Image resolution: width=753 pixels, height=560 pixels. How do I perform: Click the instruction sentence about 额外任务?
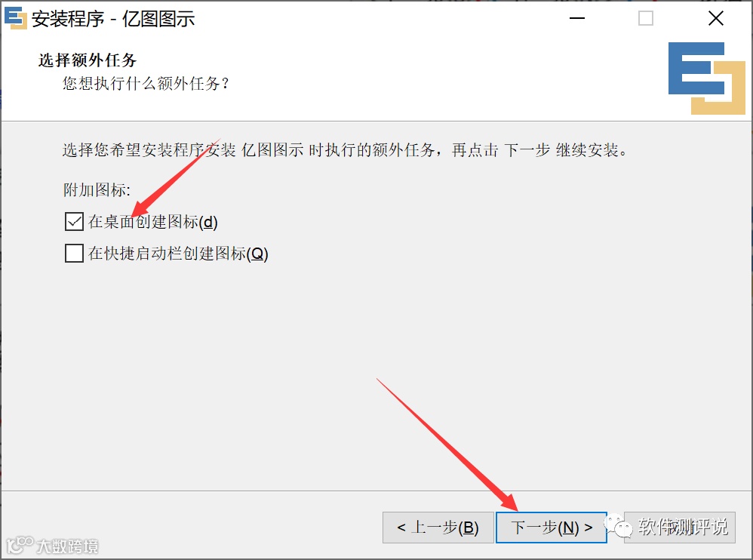(x=345, y=150)
